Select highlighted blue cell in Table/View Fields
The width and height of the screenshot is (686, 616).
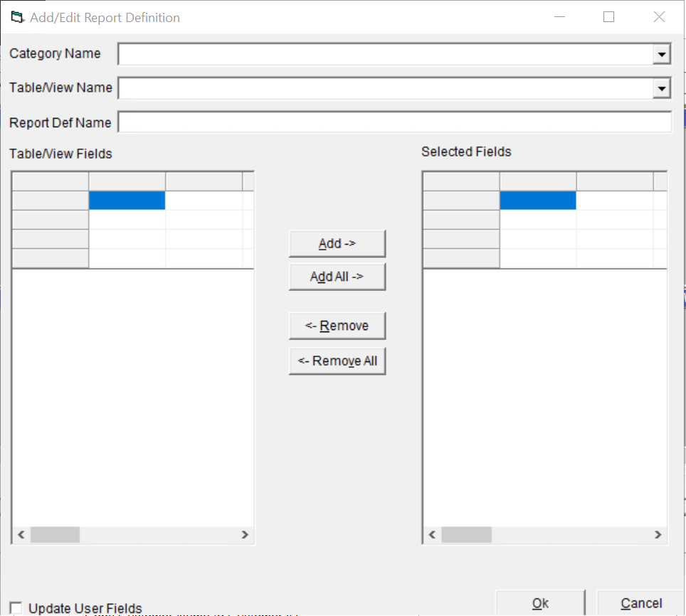[127, 201]
